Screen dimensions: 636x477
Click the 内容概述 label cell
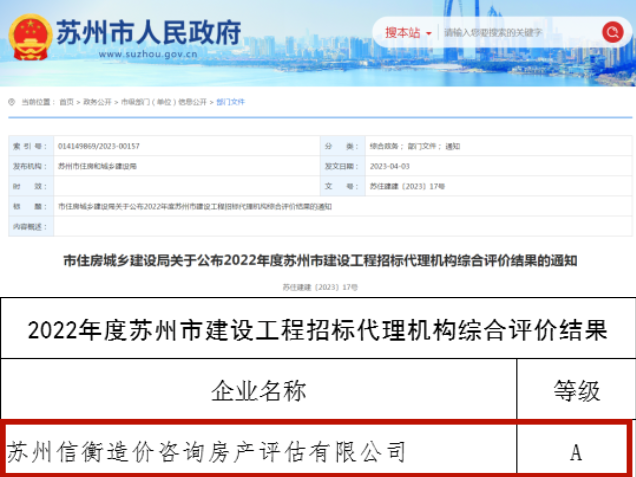point(31,226)
